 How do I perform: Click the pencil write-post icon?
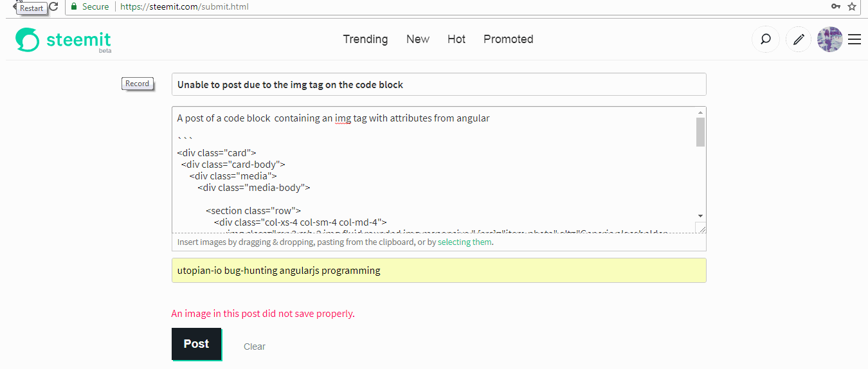coord(799,39)
